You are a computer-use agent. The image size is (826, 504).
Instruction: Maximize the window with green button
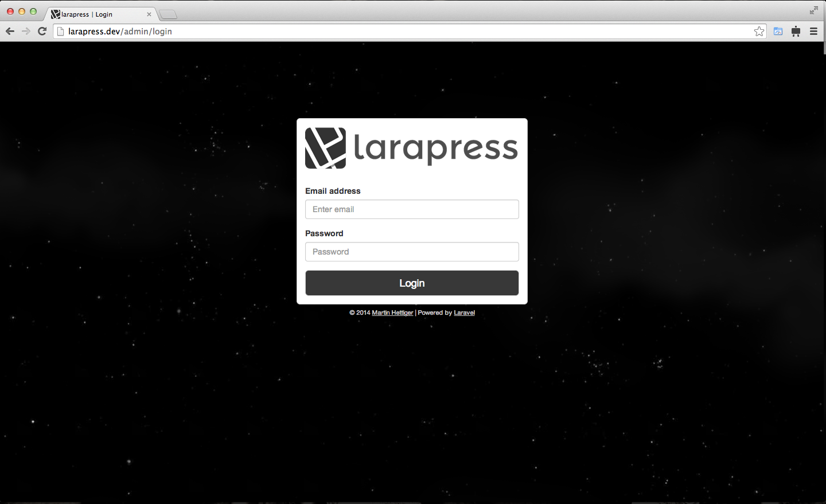[33, 11]
